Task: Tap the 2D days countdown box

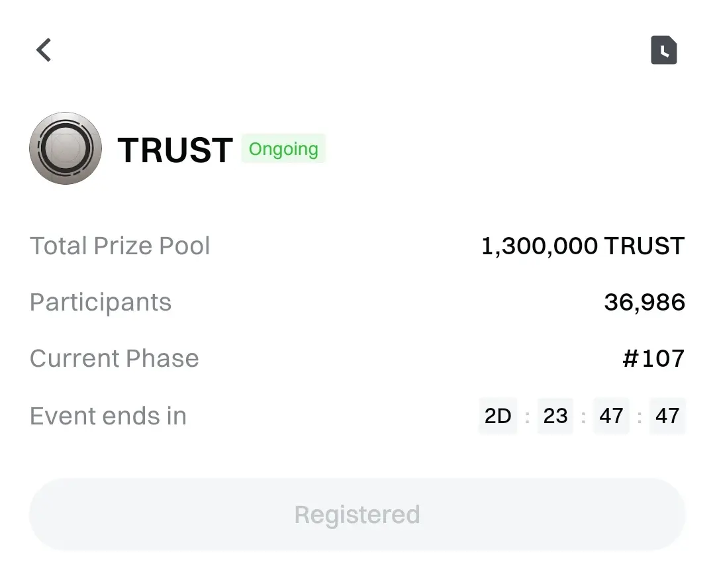Action: (x=498, y=416)
